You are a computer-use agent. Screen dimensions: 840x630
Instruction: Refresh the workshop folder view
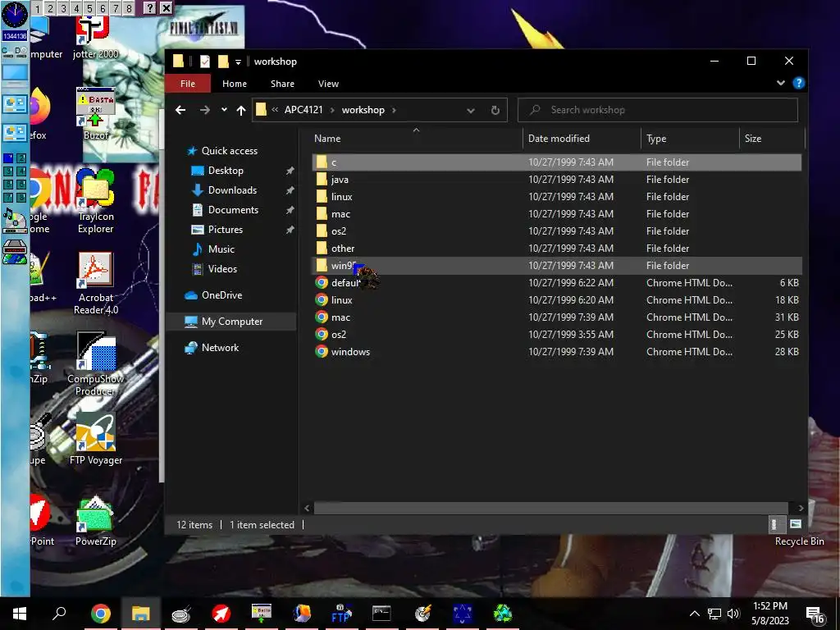[495, 110]
